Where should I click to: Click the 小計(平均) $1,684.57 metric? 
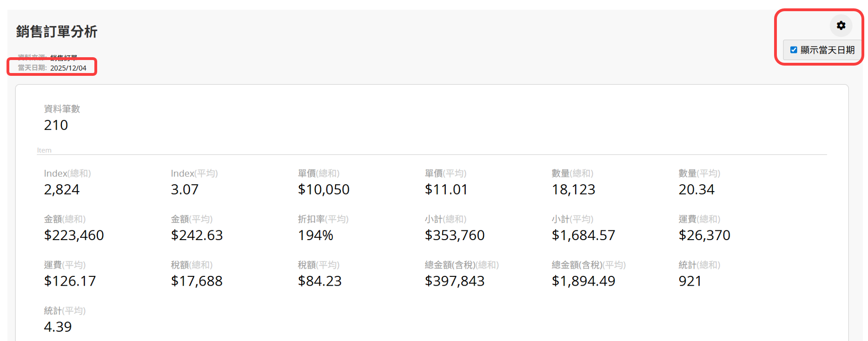[x=583, y=235]
